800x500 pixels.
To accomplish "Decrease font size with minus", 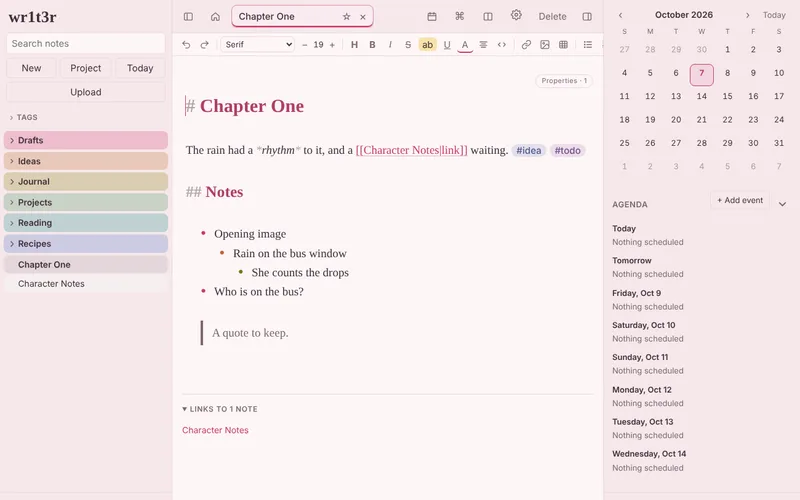I will point(305,45).
